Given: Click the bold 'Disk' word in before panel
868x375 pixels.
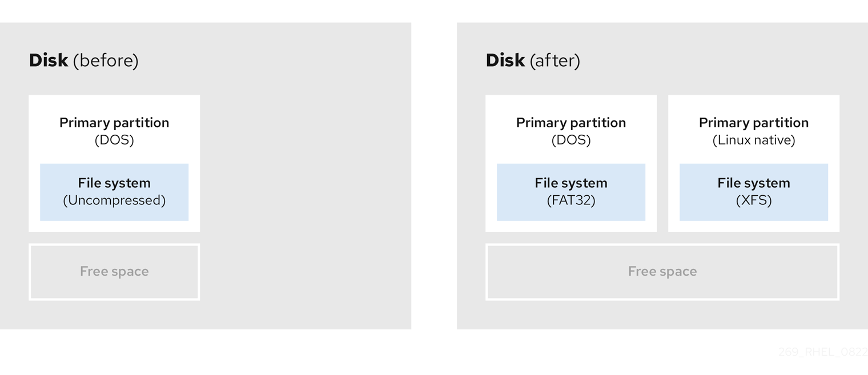Looking at the screenshot, I should click(49, 60).
